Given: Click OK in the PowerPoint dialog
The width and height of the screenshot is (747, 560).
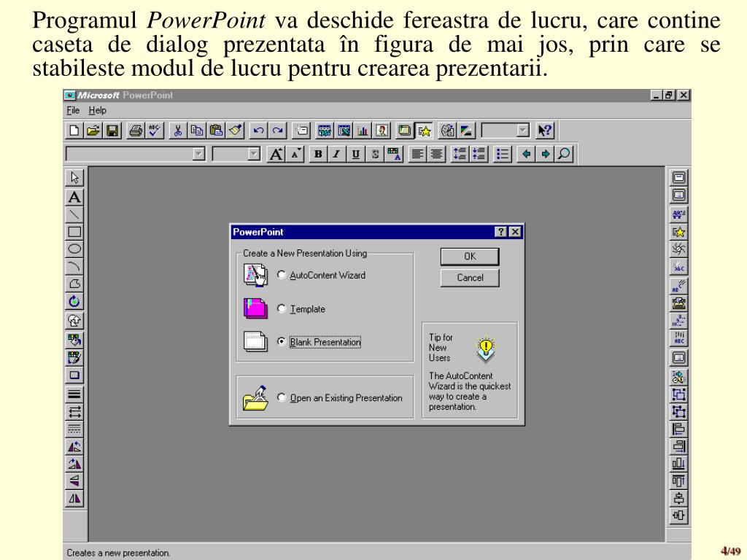Looking at the screenshot, I should pos(470,256).
